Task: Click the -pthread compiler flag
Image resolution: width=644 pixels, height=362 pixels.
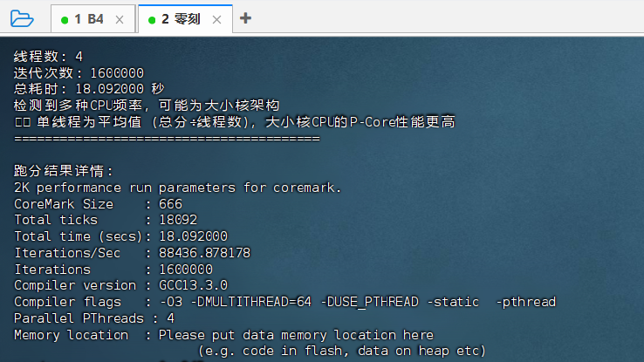Action: [x=526, y=302]
